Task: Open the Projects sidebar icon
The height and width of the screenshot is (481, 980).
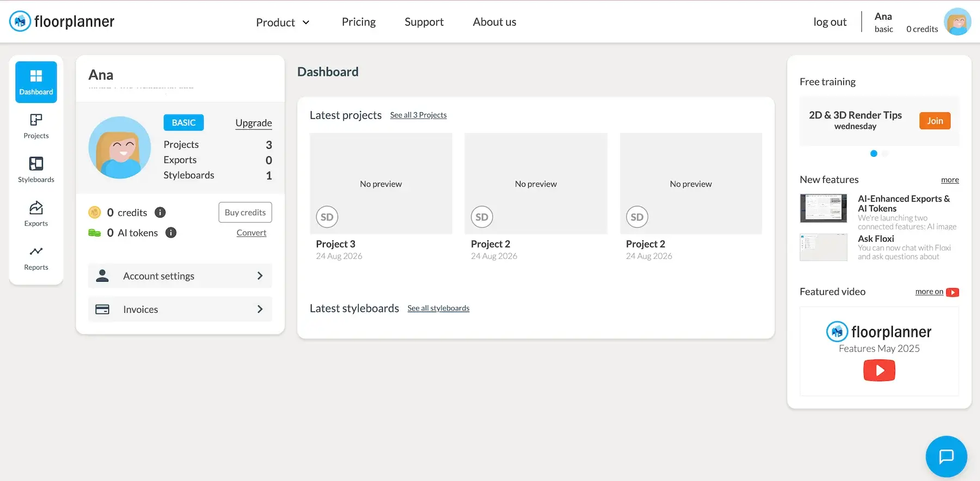Action: [x=36, y=126]
